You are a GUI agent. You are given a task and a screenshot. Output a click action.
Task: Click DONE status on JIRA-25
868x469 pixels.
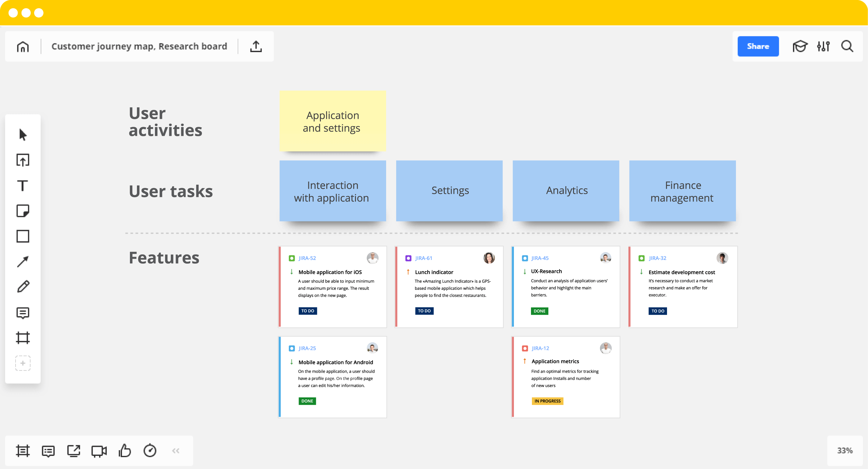click(x=307, y=401)
